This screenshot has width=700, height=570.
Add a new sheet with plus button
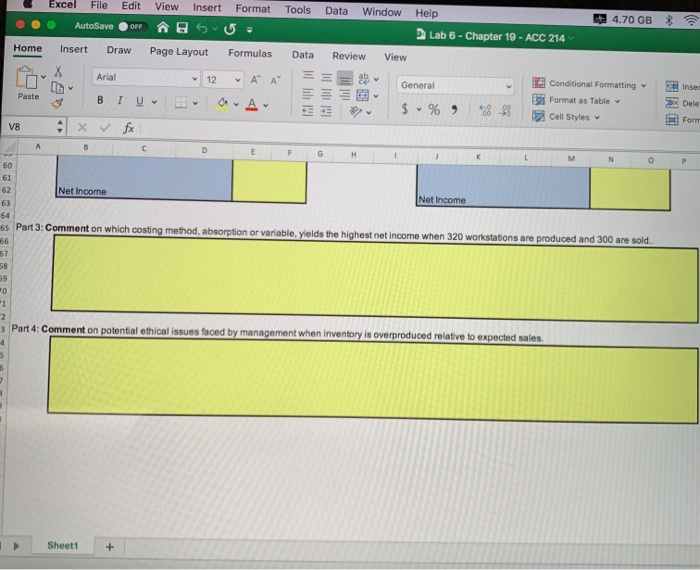110,547
